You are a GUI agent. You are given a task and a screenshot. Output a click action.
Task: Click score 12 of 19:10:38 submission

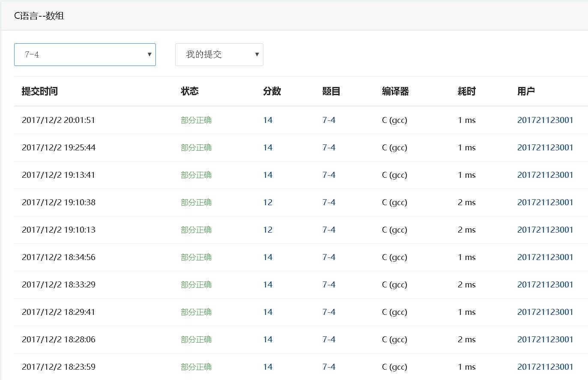[268, 202]
